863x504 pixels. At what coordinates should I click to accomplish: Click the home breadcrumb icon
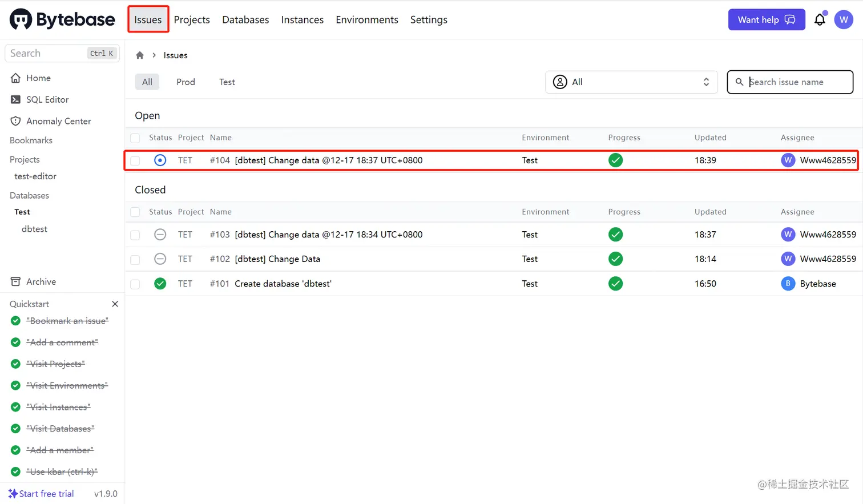click(140, 55)
